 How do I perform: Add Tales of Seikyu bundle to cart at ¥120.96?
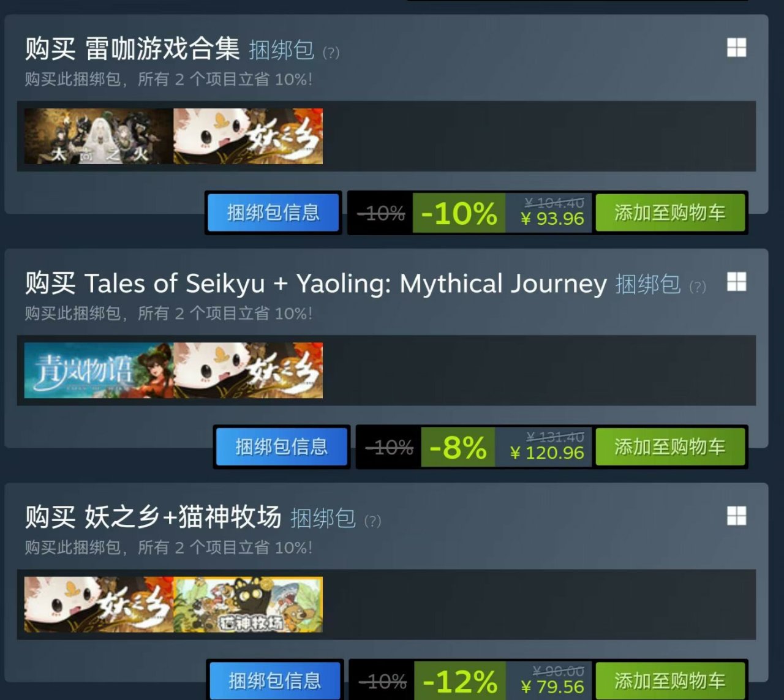[x=670, y=446]
